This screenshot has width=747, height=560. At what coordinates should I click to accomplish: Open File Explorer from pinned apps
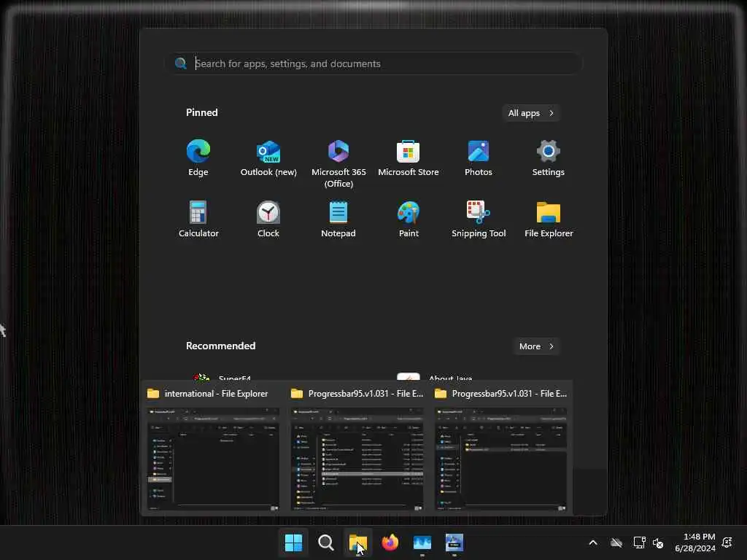[549, 219]
